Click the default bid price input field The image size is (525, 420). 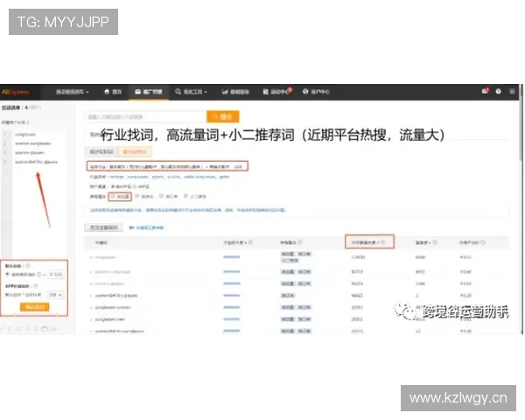[x=55, y=274]
